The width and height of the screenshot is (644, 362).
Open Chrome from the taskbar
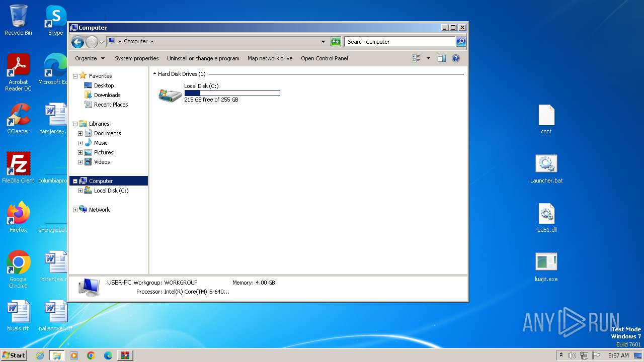[91, 355]
